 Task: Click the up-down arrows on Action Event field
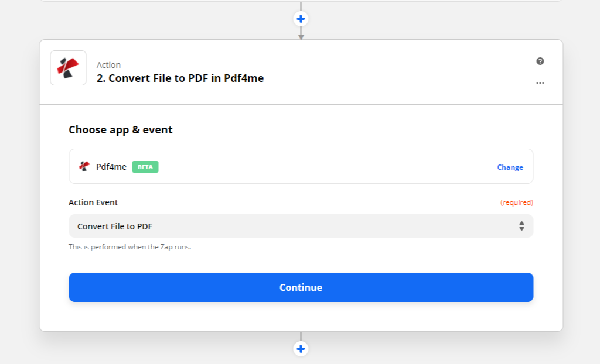point(521,226)
